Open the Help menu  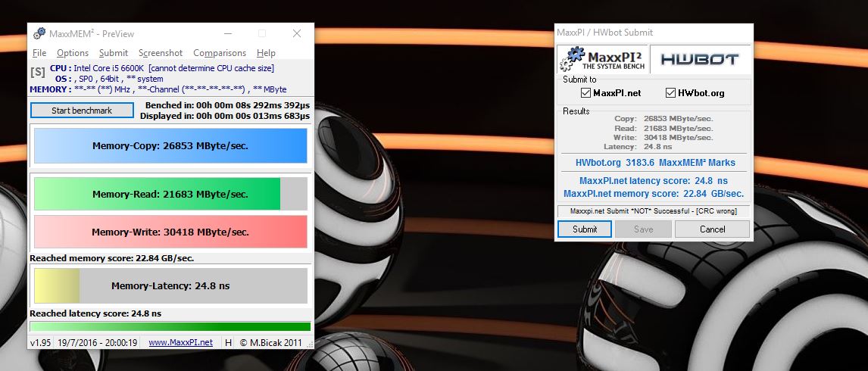(x=267, y=53)
